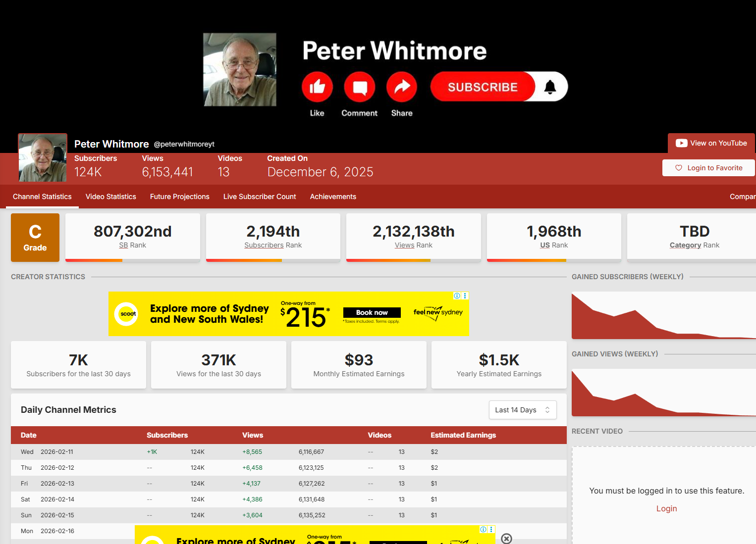
Task: Open the Last 14 Days dropdown
Action: click(523, 410)
